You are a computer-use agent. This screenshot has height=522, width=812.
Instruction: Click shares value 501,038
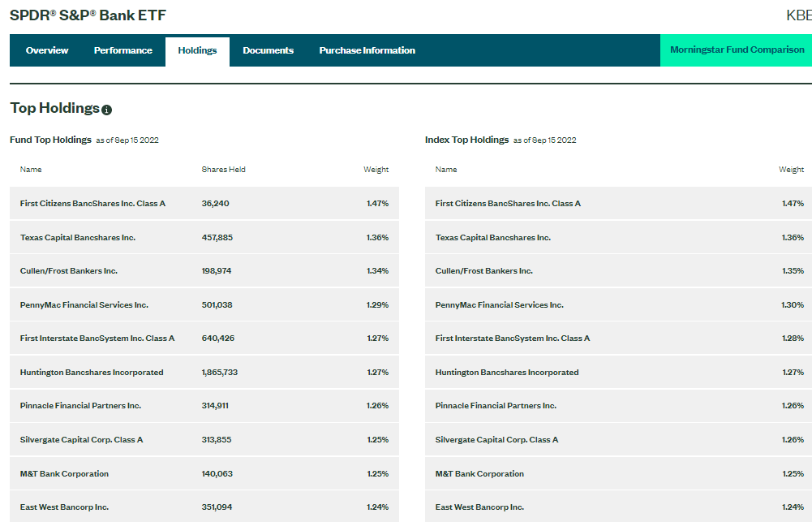pyautogui.click(x=217, y=304)
